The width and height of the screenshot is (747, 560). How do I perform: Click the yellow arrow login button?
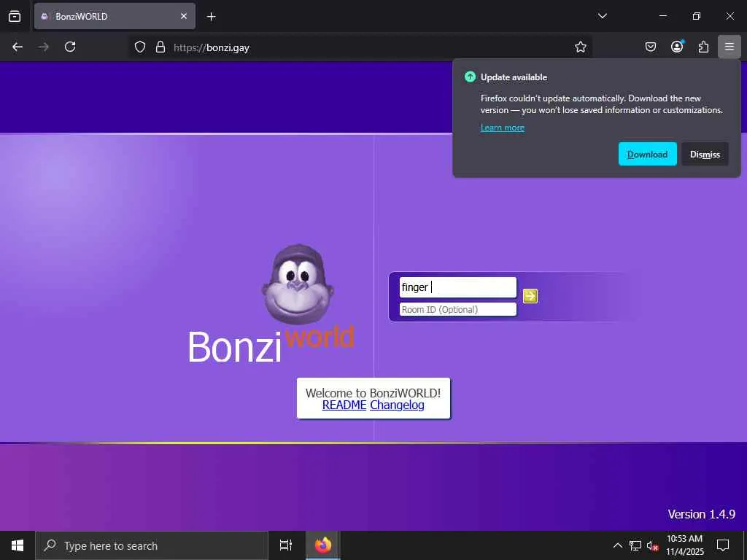click(x=530, y=296)
